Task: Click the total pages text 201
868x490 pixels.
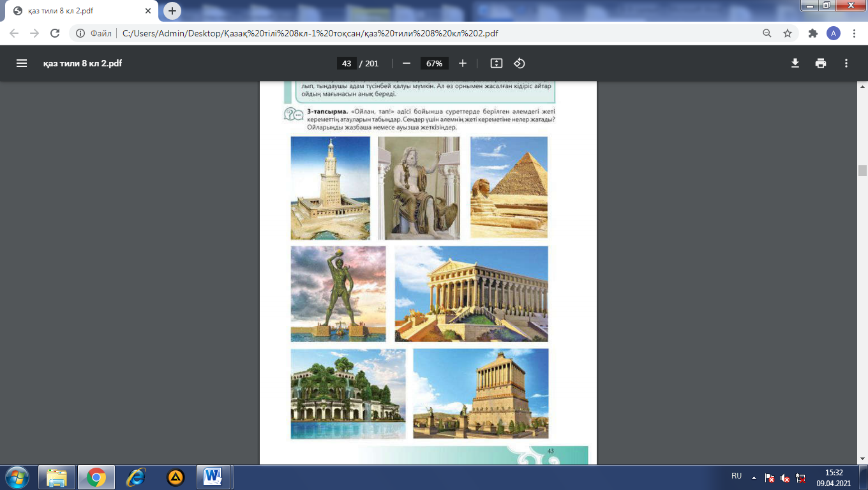Action: point(371,63)
